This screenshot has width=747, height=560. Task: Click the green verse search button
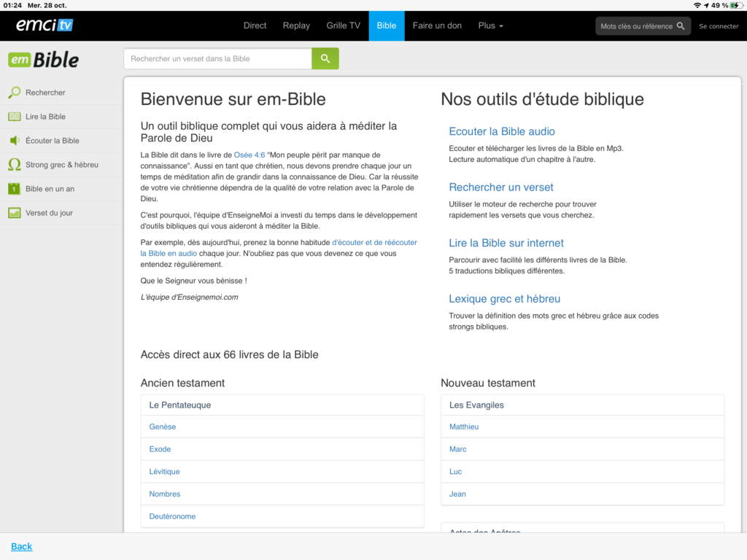(325, 58)
